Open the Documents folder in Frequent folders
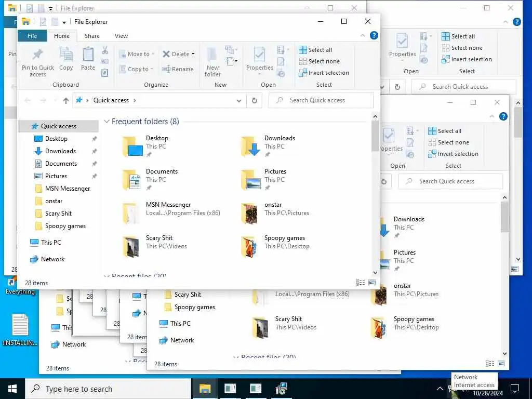This screenshot has width=532, height=399. 150,179
